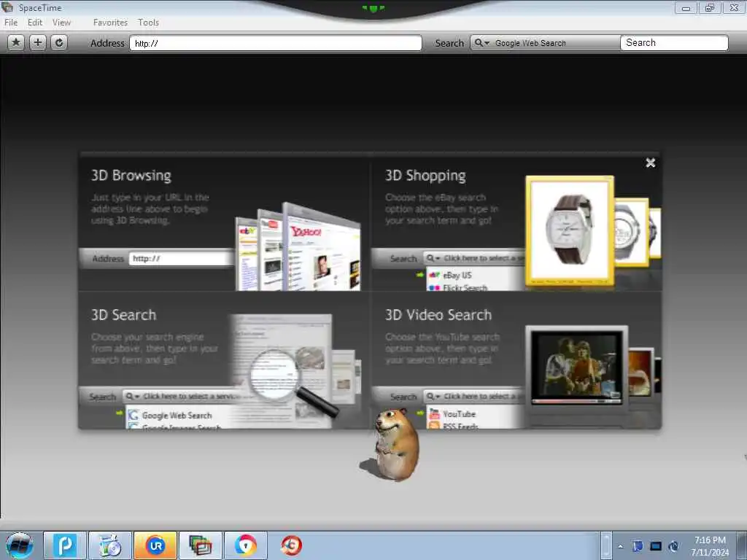Open the Windows Start button
Viewport: 747px width, 560px height.
coord(20,545)
